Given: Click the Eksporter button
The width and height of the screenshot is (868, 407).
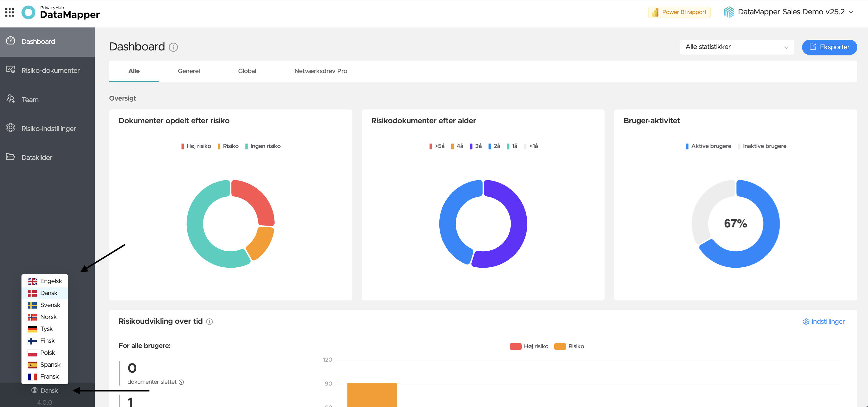Looking at the screenshot, I should tap(829, 47).
